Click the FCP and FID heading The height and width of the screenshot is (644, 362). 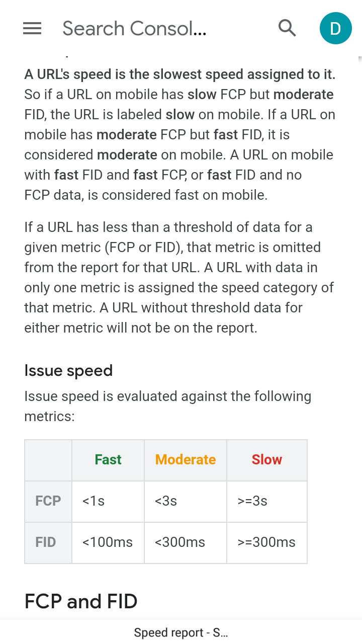click(x=81, y=601)
